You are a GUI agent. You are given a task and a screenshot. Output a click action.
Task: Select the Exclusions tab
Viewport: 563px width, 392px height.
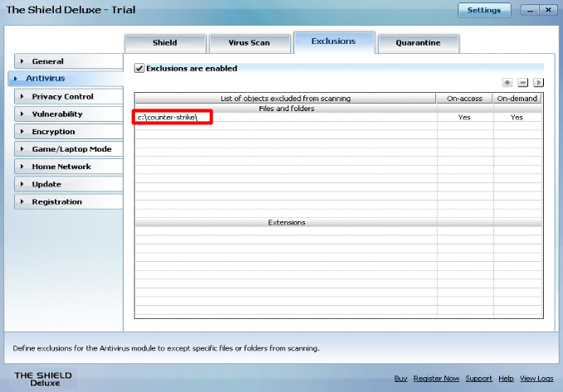(334, 42)
